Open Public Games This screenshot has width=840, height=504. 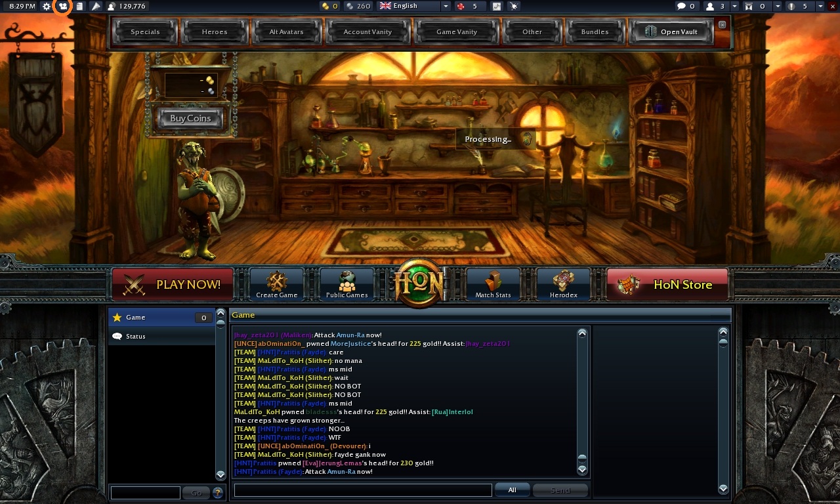(346, 284)
